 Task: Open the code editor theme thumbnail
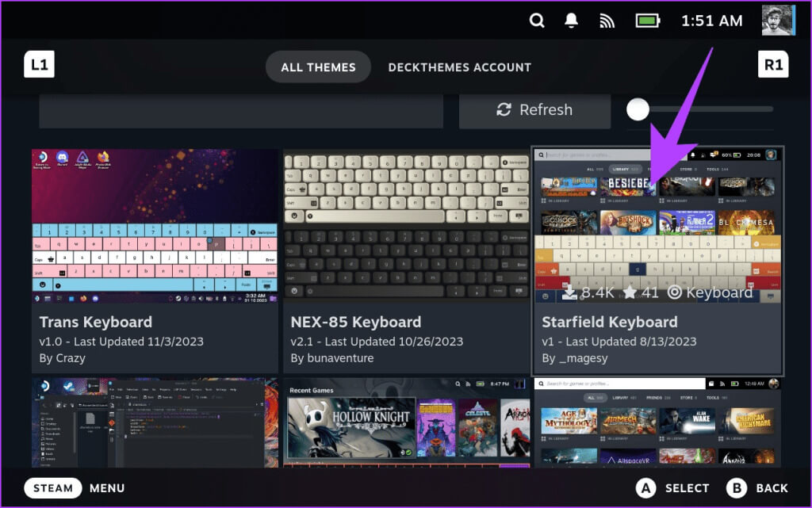tap(155, 422)
